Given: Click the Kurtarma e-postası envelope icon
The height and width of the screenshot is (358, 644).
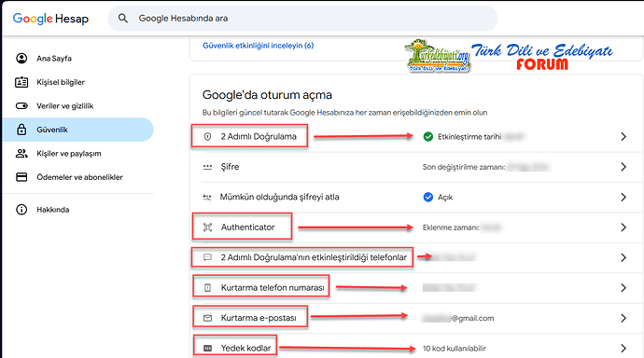Looking at the screenshot, I should [208, 318].
